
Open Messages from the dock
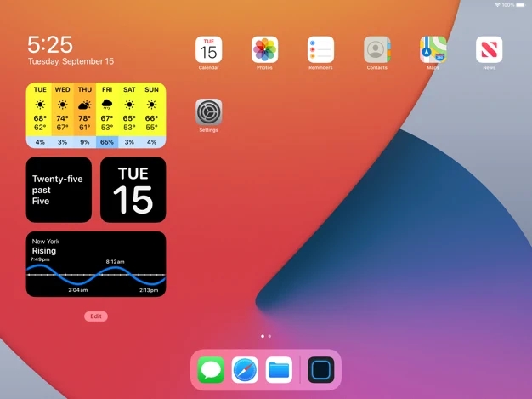[211, 370]
